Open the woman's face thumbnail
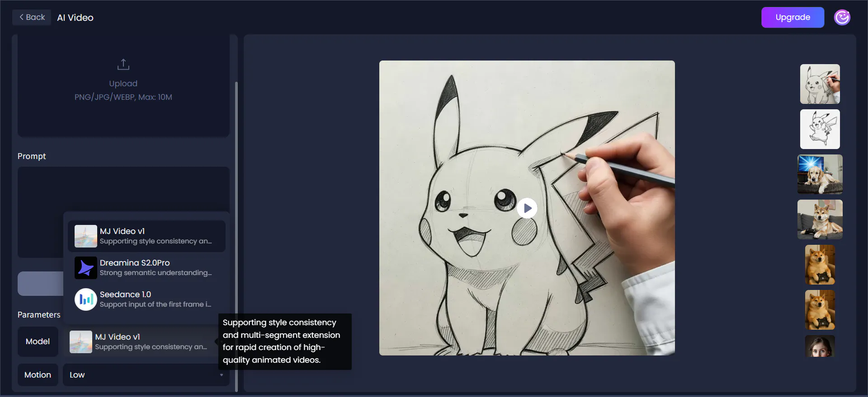This screenshot has height=397, width=868. tap(820, 346)
